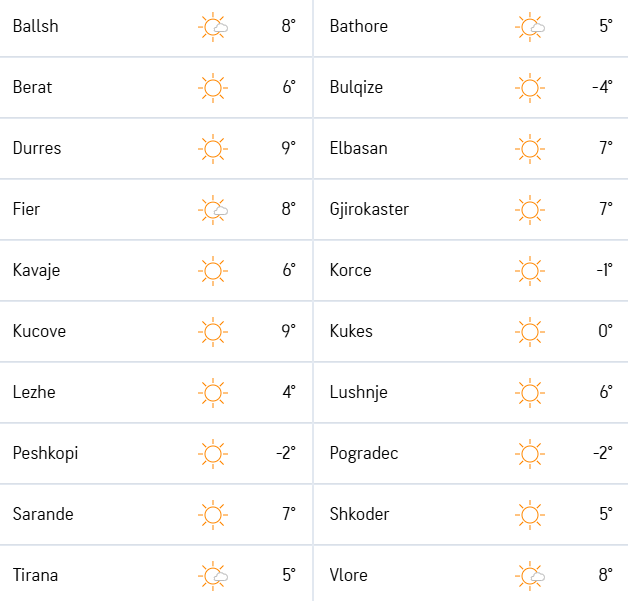Select the sunny icon in Berat row

pyautogui.click(x=213, y=88)
